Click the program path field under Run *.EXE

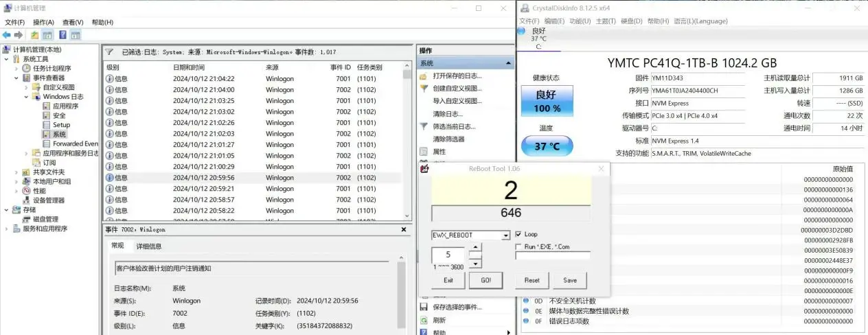click(x=553, y=256)
